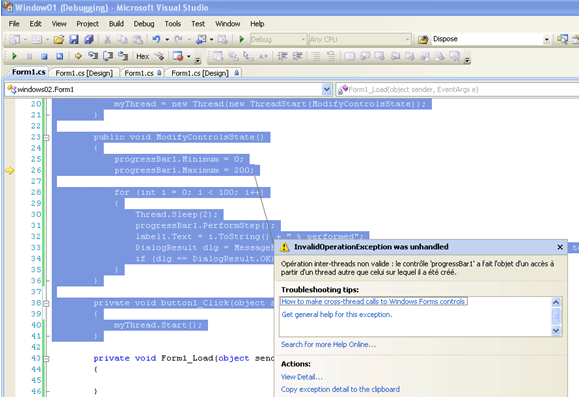Switch to the locked Form1.cs tab
Screen dimensions: 581x397
142,73
